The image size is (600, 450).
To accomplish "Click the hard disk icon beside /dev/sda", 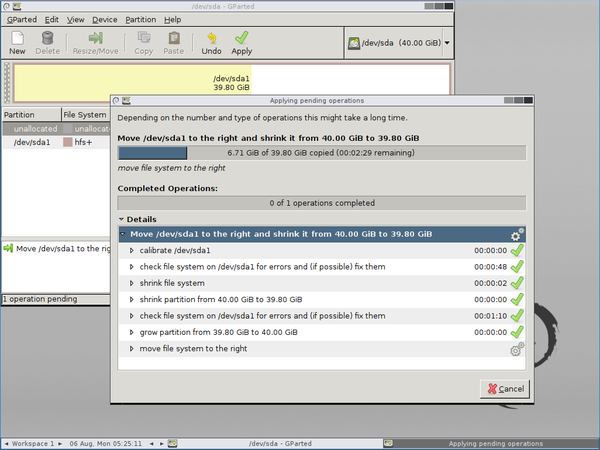I will click(x=354, y=43).
